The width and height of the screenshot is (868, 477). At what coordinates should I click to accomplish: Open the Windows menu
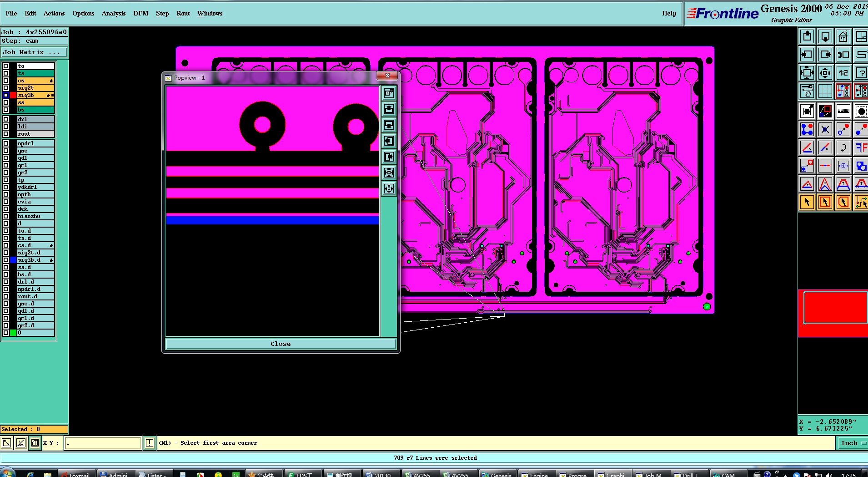pos(210,13)
